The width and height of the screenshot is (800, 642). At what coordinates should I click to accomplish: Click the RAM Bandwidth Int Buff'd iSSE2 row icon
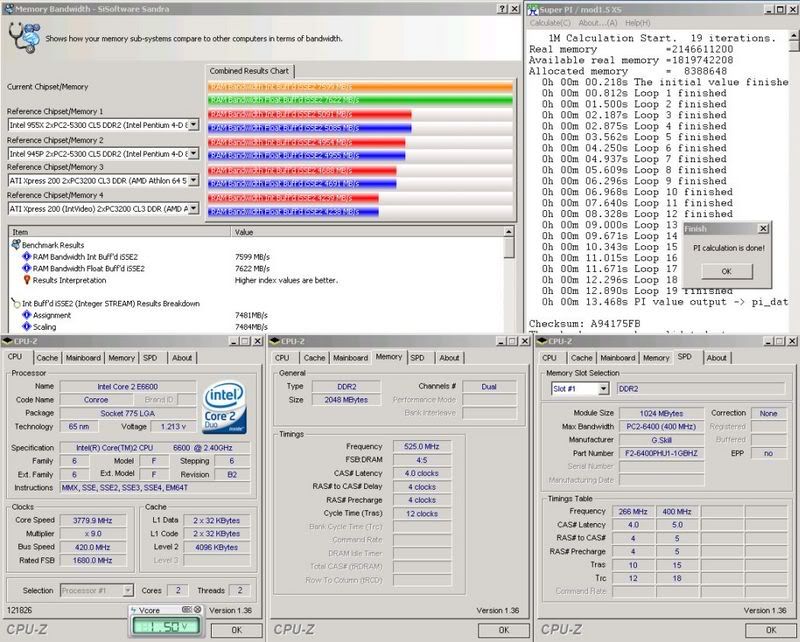click(27, 256)
